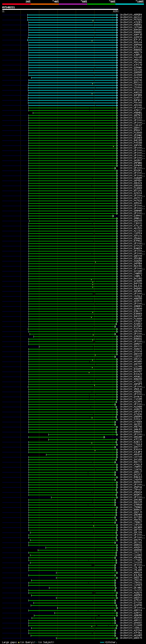The width and height of the screenshot is (146, 644).
Task: Select the UniRef100_Q7PQG7 label
Action: click(x=131, y=321)
